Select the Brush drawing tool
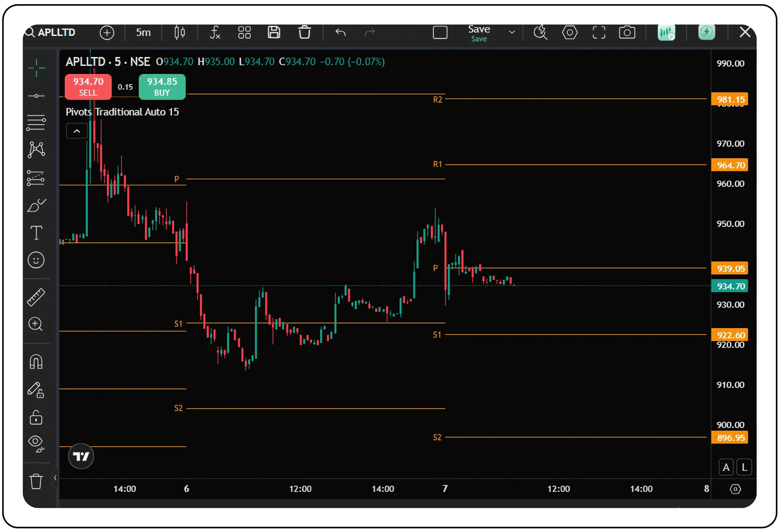 [36, 205]
